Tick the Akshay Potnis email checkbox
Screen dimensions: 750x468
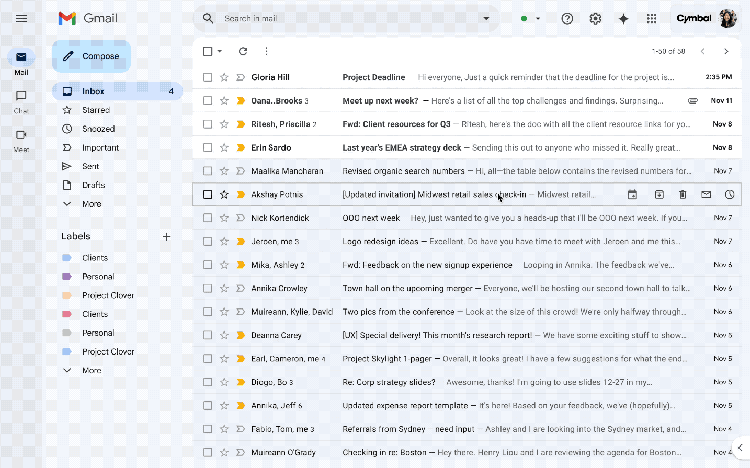pos(207,194)
